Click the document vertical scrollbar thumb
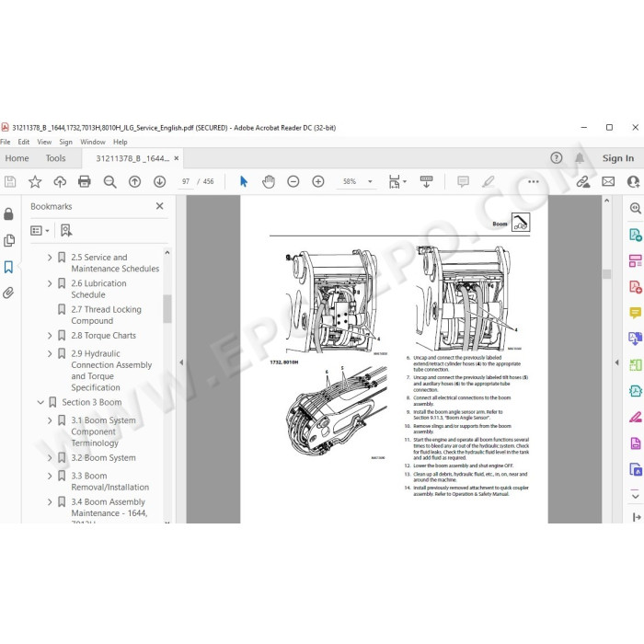Image resolution: width=644 pixels, height=644 pixels. click(x=606, y=274)
